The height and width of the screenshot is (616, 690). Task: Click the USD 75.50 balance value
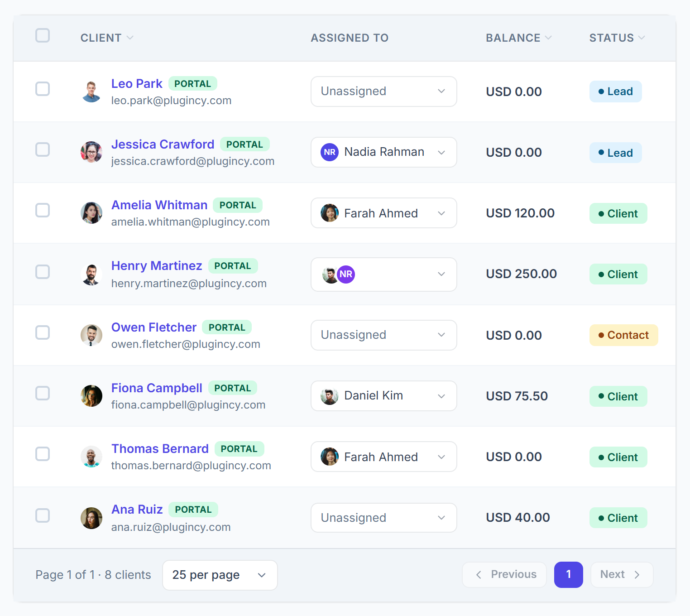click(517, 396)
